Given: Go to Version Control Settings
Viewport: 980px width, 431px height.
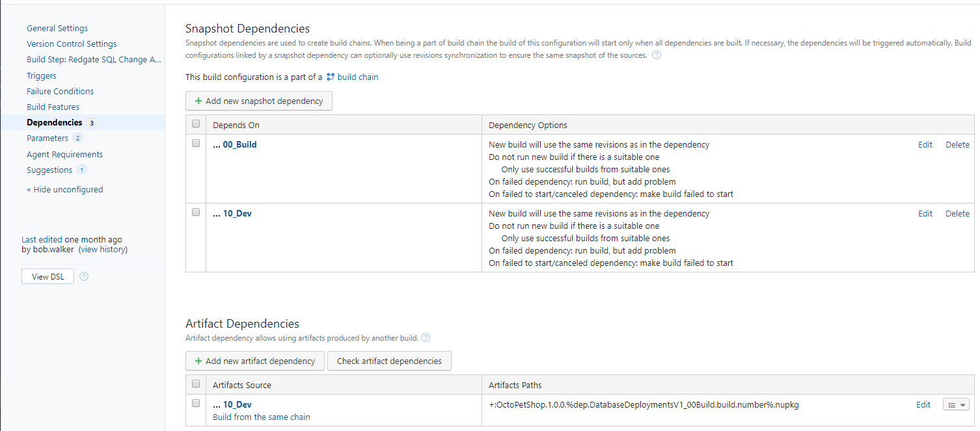Looking at the screenshot, I should (x=72, y=44).
